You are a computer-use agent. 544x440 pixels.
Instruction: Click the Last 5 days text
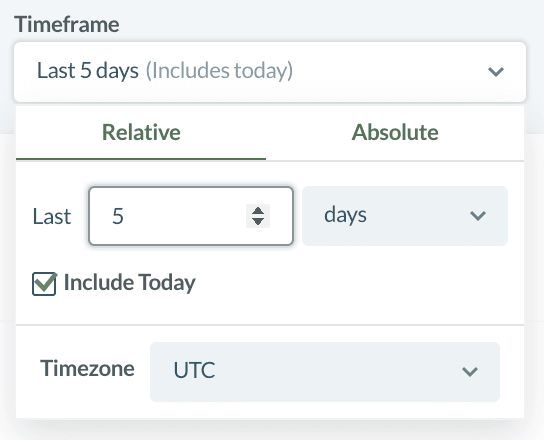[x=88, y=71]
